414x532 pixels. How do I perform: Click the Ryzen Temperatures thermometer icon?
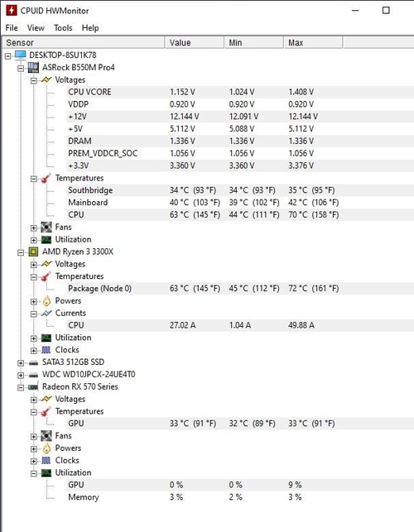46,276
